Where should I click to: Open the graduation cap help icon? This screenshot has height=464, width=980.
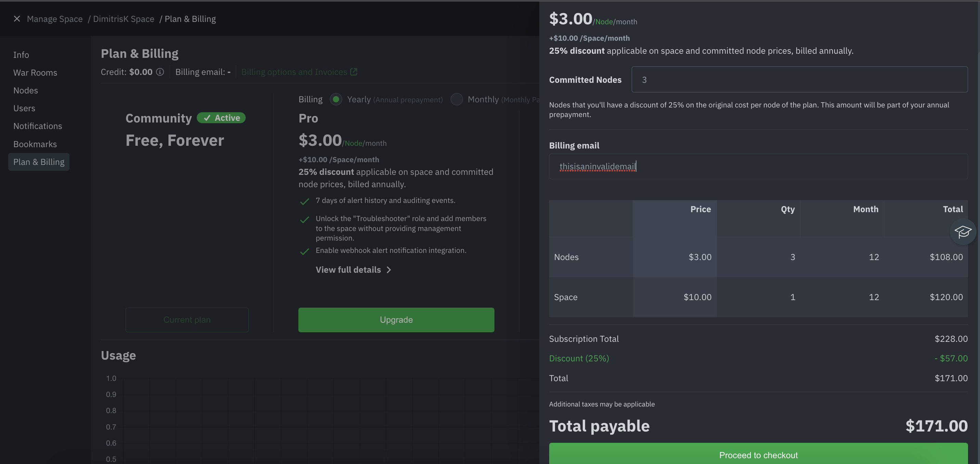tap(963, 232)
